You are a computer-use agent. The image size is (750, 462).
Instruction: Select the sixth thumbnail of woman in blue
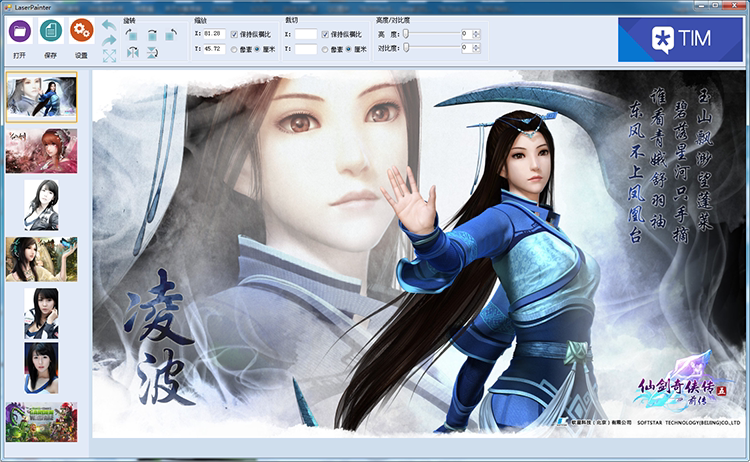[x=41, y=368]
